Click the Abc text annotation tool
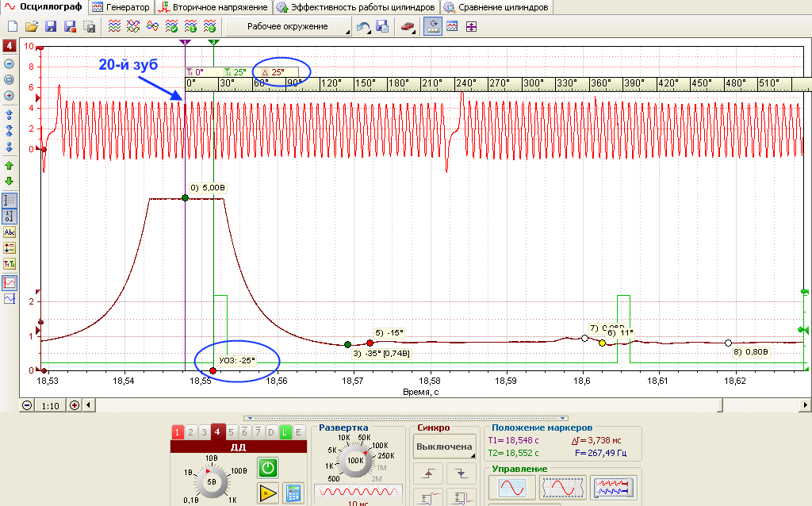The height and width of the screenshot is (506, 812). pos(10,232)
